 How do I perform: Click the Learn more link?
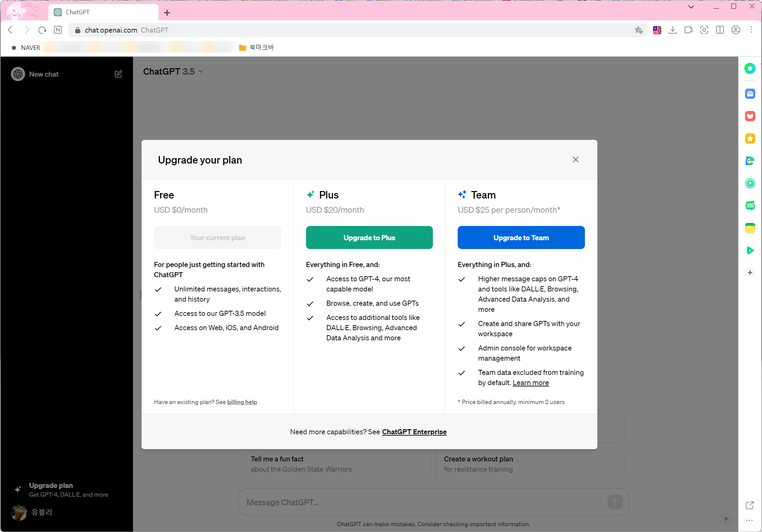530,383
